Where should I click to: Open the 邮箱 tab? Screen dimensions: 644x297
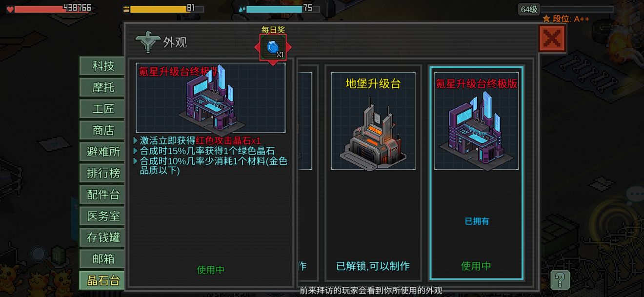coord(103,258)
